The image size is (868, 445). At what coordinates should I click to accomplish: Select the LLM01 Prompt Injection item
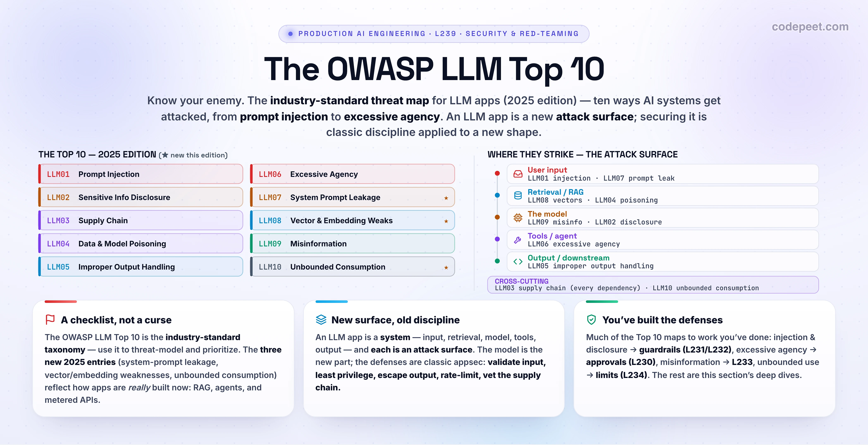coord(141,174)
